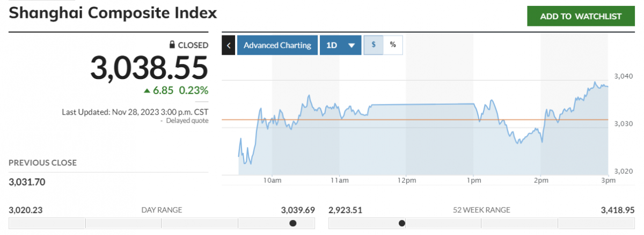
Task: Switch chart to dollar value mode
Action: [374, 45]
